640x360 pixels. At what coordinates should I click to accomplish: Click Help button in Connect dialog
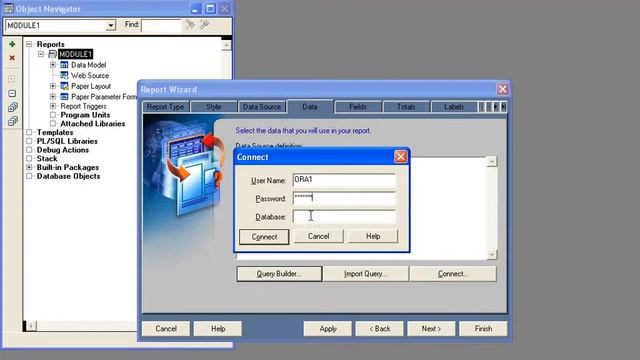coord(373,236)
